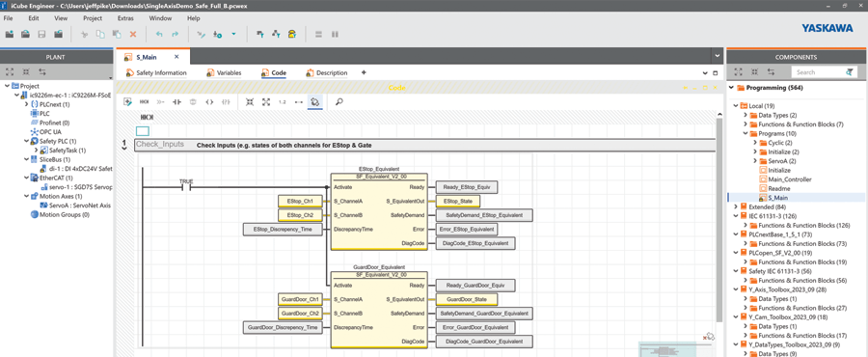Screen dimensions: 868x357
Task: Switch to the Description tab
Action: click(326, 72)
